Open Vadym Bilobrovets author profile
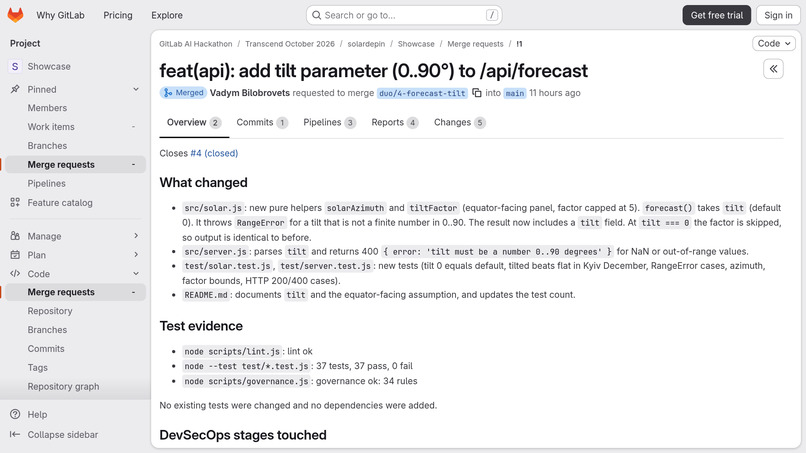 250,93
